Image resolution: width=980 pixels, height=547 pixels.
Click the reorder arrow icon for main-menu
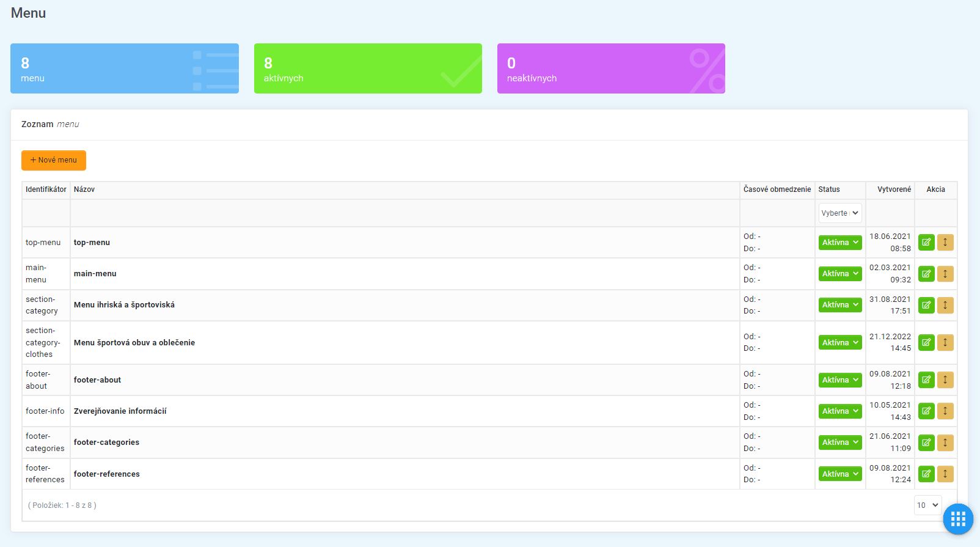coord(945,274)
